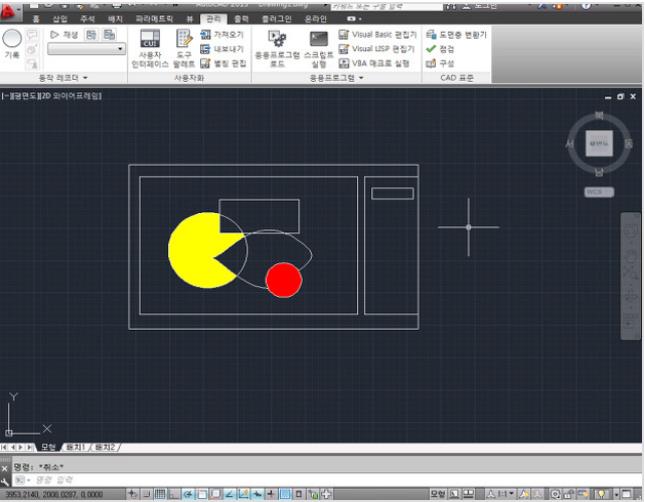645x502 pixels.
Task: Open command line wrench customize icon
Action: pos(5,481)
